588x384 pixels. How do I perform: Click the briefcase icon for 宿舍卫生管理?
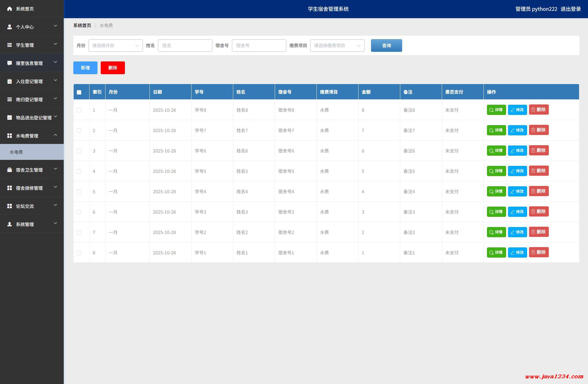point(10,170)
